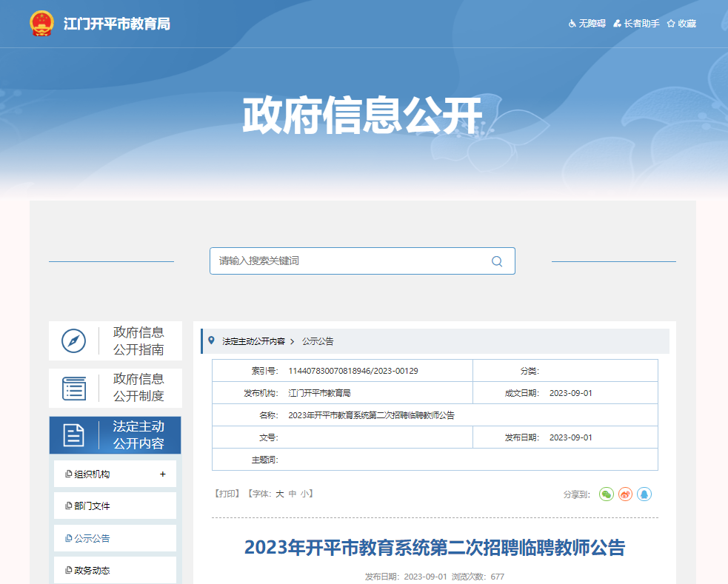This screenshot has height=584, width=728.
Task: Open 无障碍 accessibility mode
Action: point(587,24)
